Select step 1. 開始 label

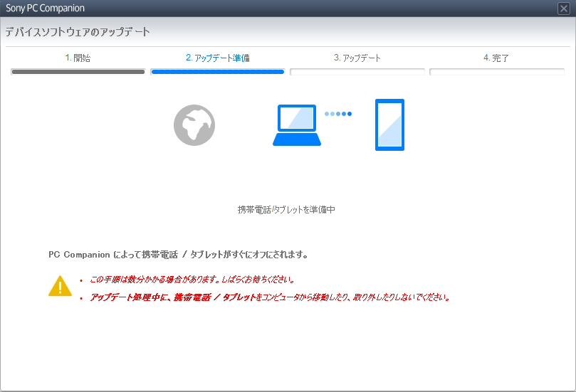point(78,58)
